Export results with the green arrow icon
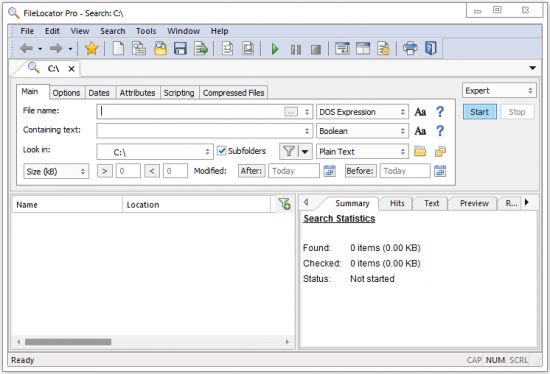Viewport: 550px width, 374px height. click(x=201, y=48)
